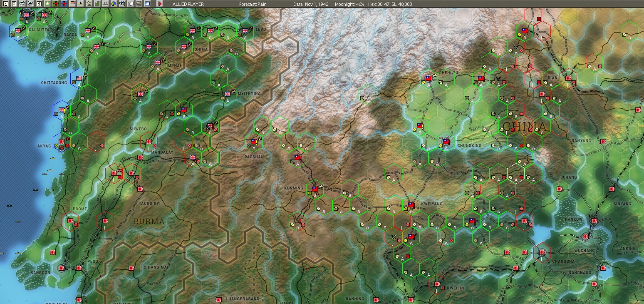
Task: Click the SIAN map label
Action: pyautogui.click(x=552, y=78)
